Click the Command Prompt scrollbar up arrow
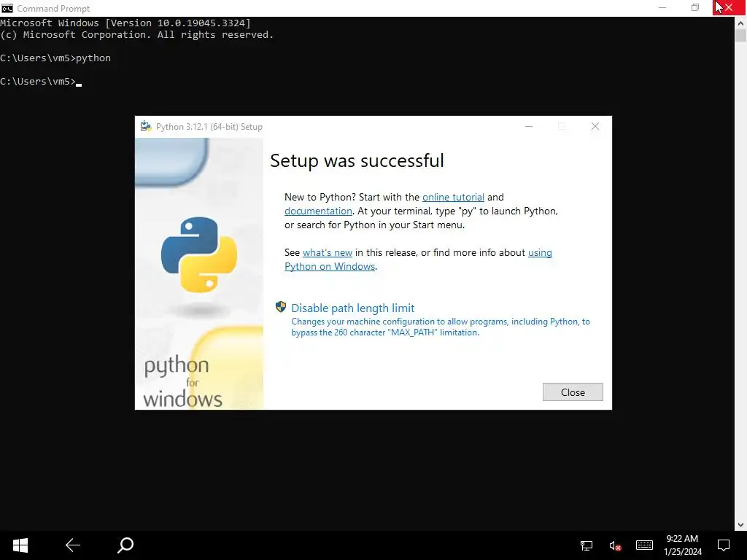Image resolution: width=747 pixels, height=560 pixels. pyautogui.click(x=740, y=23)
